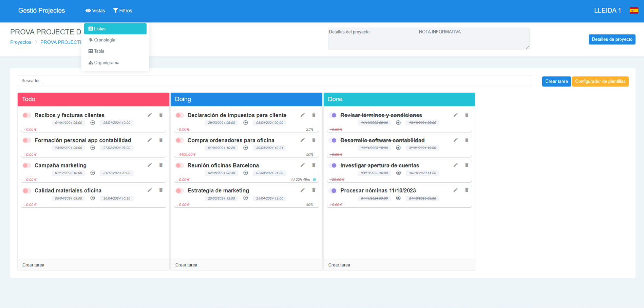
Task: Click the pencil edit icon for Recibos y facturas clientes
Action: pos(150,115)
